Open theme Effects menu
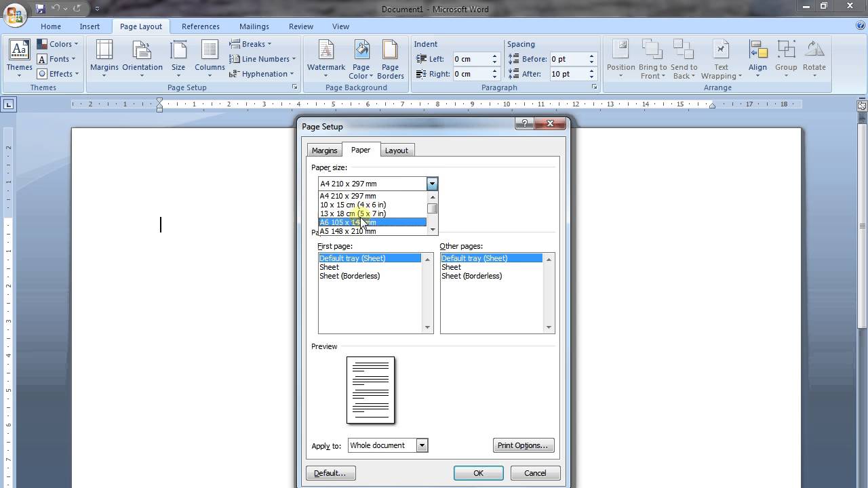868x488 pixels. (58, 74)
